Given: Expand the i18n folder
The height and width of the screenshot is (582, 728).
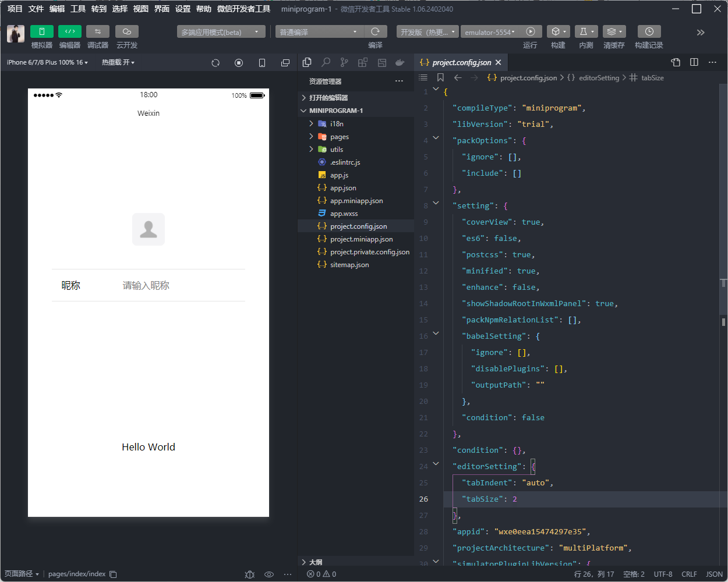Looking at the screenshot, I should coord(356,123).
